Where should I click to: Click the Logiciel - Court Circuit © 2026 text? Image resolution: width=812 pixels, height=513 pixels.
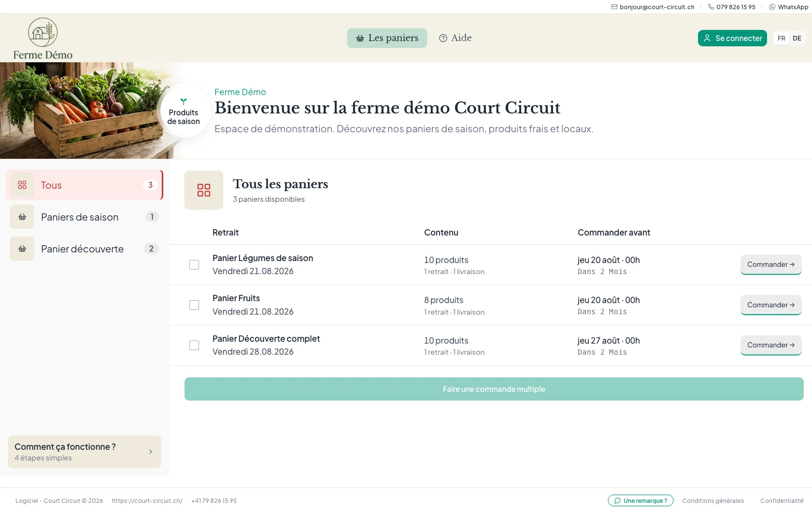click(59, 501)
